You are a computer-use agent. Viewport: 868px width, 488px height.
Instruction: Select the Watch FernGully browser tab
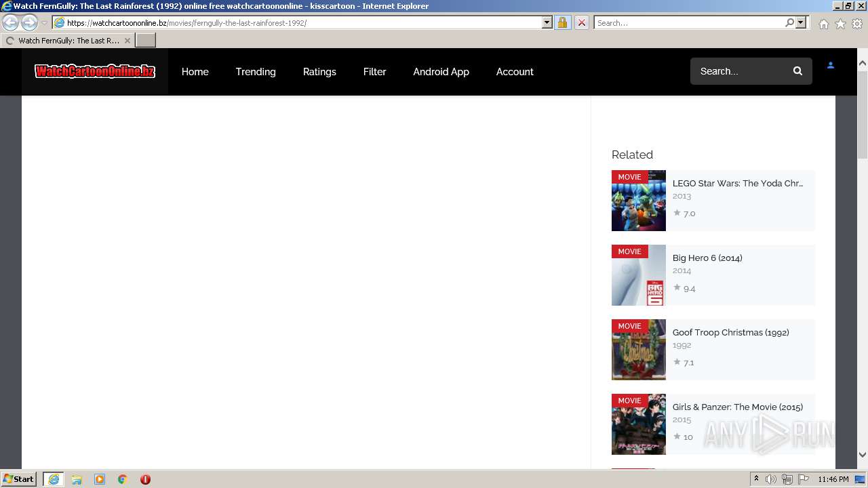[68, 41]
